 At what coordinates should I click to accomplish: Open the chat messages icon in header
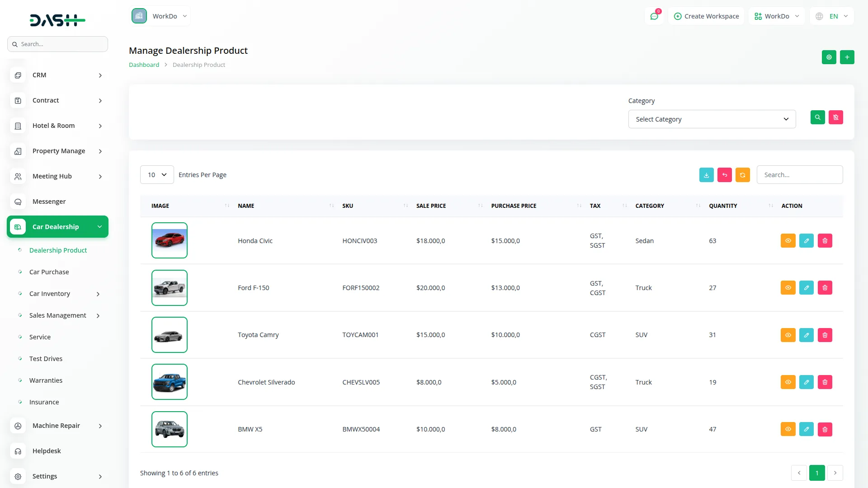pos(654,16)
